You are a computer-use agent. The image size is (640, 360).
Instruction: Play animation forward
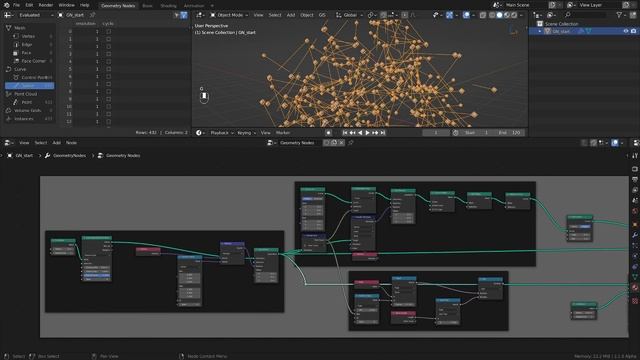[x=367, y=133]
